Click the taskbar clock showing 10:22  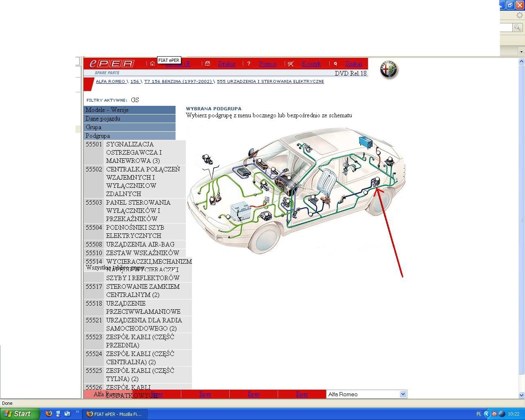[x=514, y=414]
